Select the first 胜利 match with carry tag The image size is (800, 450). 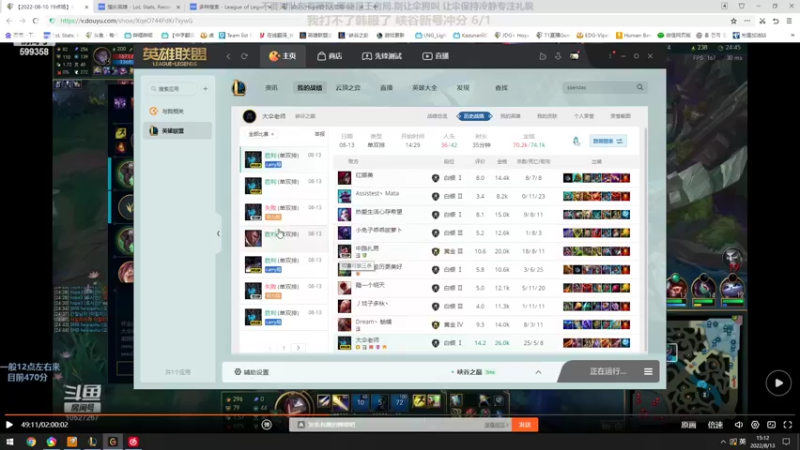tap(284, 159)
